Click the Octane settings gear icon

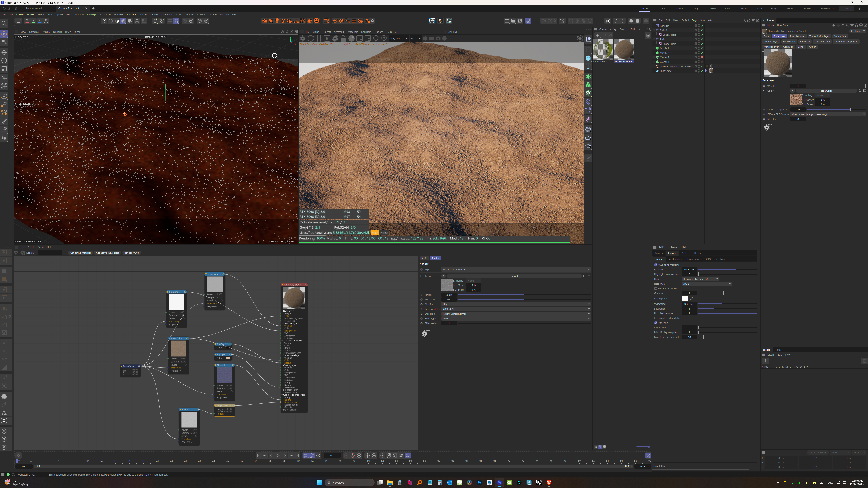pyautogui.click(x=335, y=38)
